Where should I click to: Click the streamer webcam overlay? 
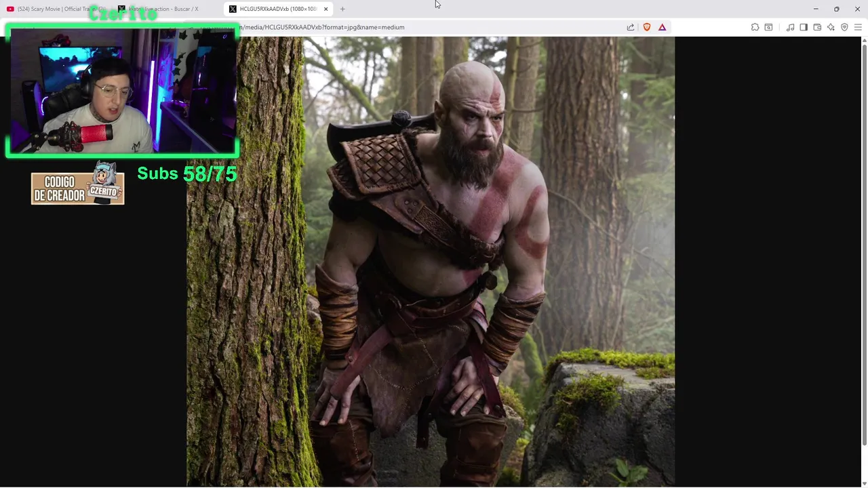pyautogui.click(x=122, y=91)
